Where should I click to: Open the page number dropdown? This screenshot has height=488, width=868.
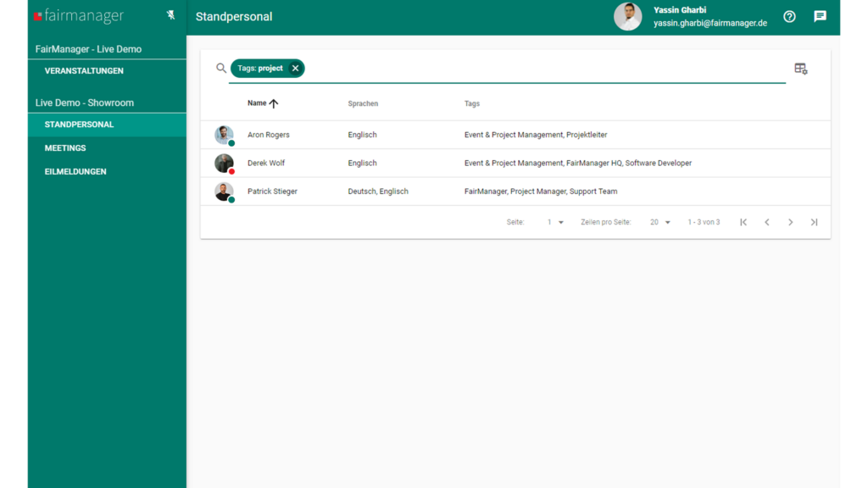[555, 222]
